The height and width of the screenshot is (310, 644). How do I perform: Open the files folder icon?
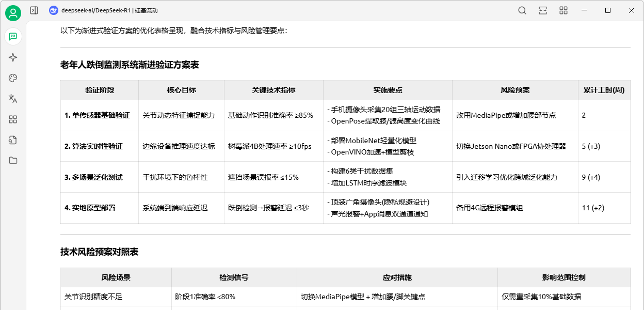click(13, 160)
